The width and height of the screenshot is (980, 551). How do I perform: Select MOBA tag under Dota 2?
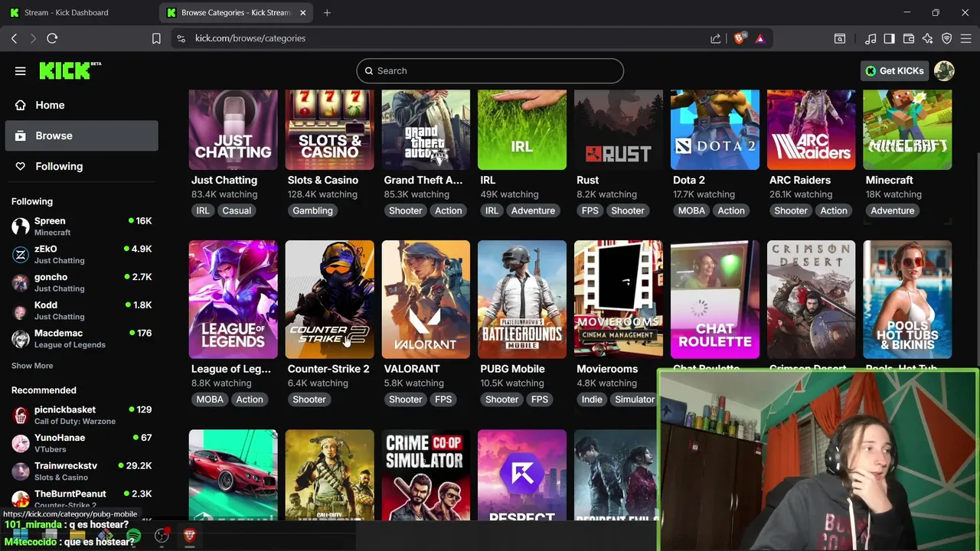click(691, 210)
